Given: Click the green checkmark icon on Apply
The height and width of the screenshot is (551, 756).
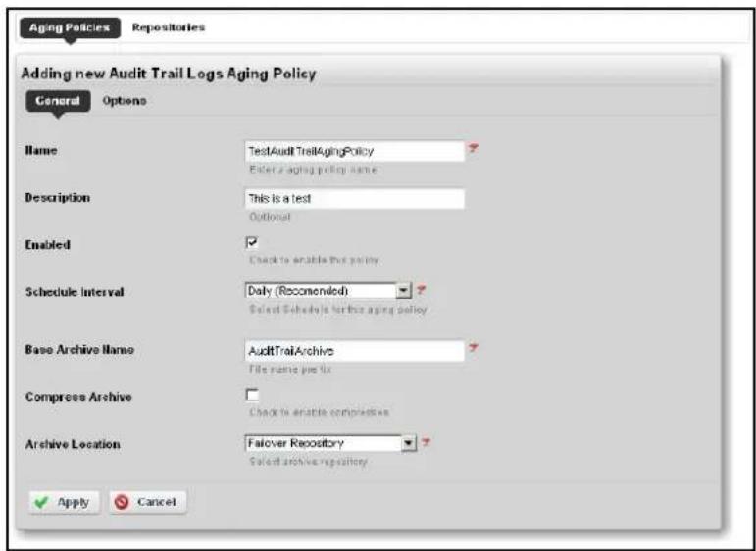Looking at the screenshot, I should click(42, 502).
